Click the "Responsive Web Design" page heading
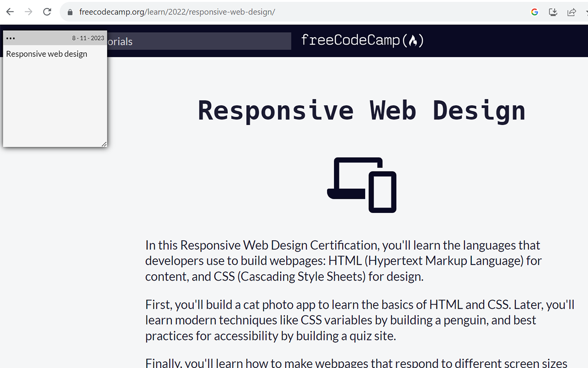 point(362,110)
